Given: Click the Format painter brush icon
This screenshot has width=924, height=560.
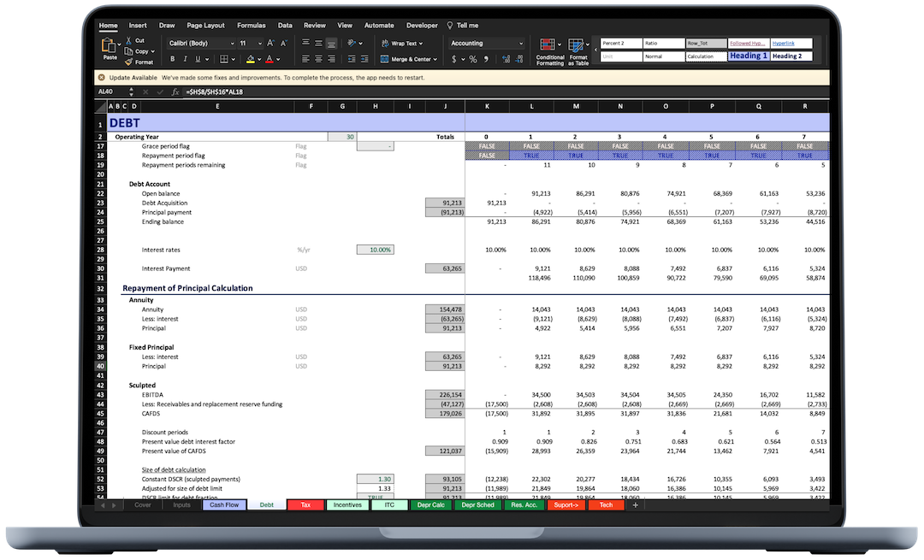Looking at the screenshot, I should pyautogui.click(x=129, y=62).
